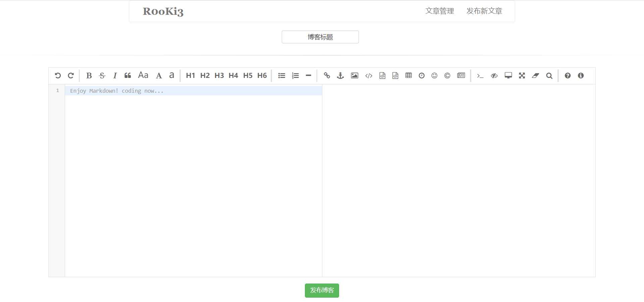The width and height of the screenshot is (644, 302).
Task: Open 文章管理 navigation link
Action: tap(439, 11)
